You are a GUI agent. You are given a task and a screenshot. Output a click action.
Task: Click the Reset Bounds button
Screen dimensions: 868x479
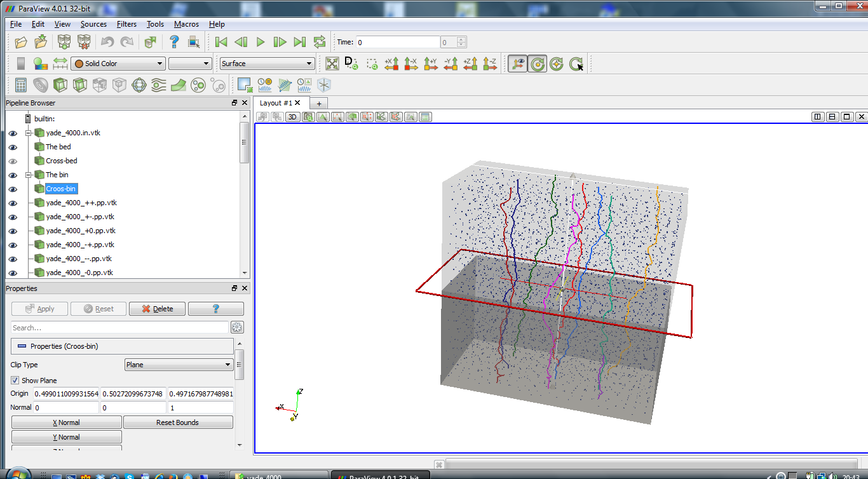point(178,422)
